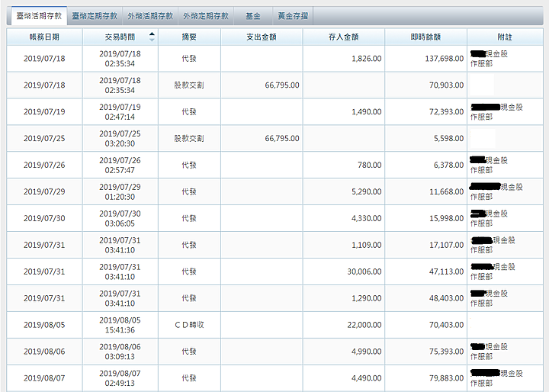Select deposit amount 1,826.00
549x392 pixels.
pyautogui.click(x=367, y=59)
